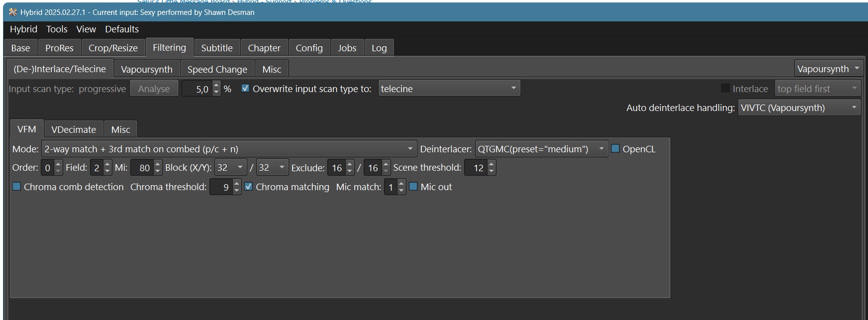This screenshot has width=868, height=320.
Task: Open the Defaults menu
Action: click(122, 29)
